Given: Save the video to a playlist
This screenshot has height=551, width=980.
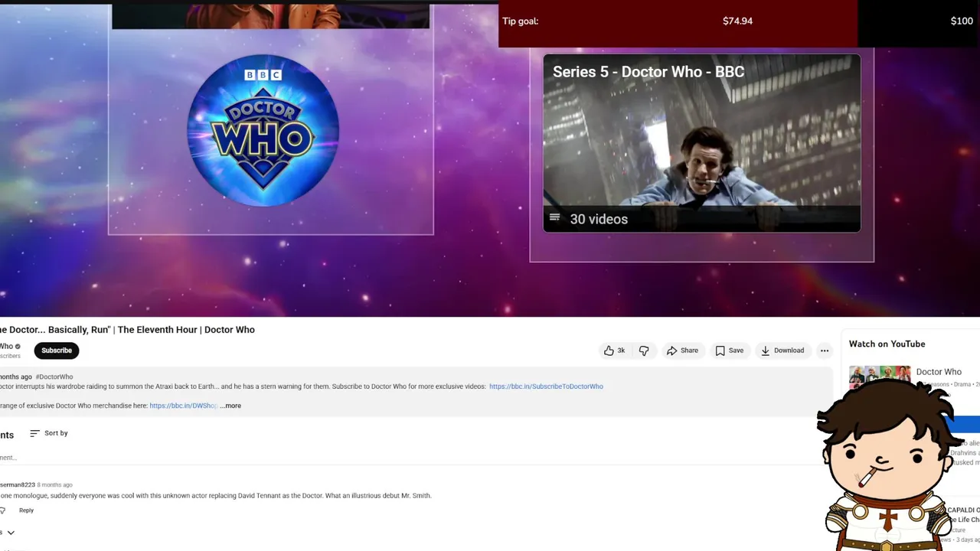Looking at the screenshot, I should [729, 350].
